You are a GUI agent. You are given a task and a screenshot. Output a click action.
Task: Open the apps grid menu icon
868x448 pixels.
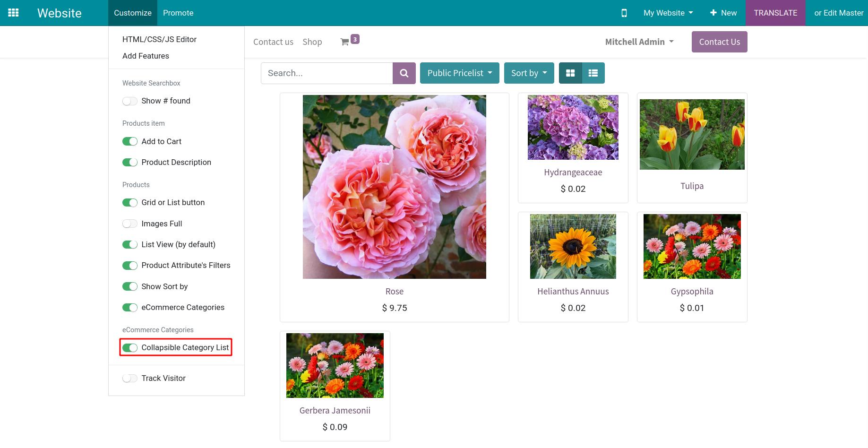click(x=14, y=13)
